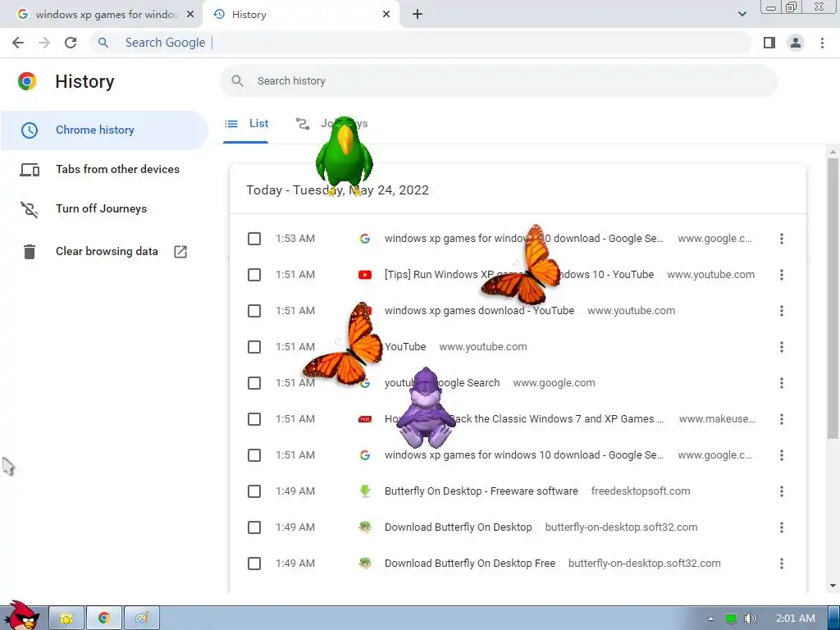This screenshot has height=630, width=840.
Task: Open the Chrome taskbar icon
Action: coord(104,619)
